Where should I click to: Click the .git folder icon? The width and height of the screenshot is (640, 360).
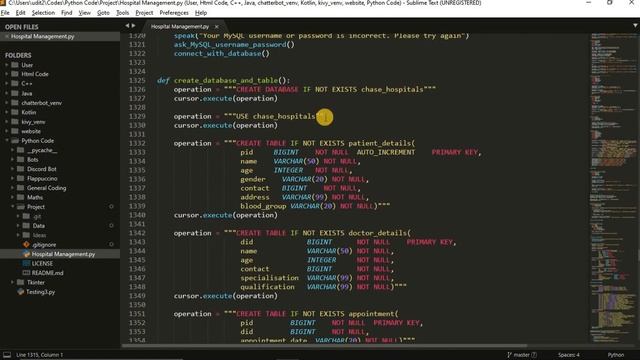(26, 216)
